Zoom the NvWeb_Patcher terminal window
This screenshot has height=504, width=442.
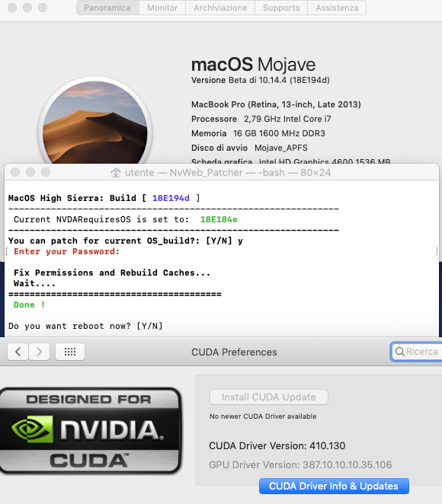pos(46,172)
